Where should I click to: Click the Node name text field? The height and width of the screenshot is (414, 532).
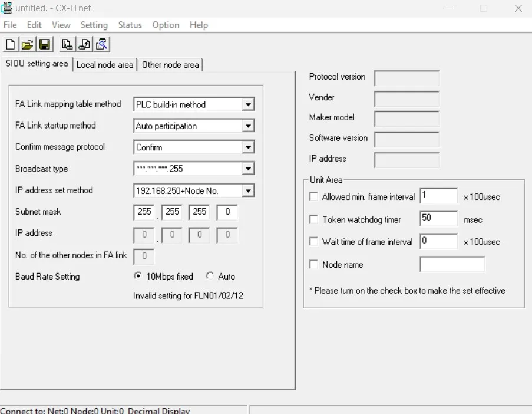click(x=452, y=264)
